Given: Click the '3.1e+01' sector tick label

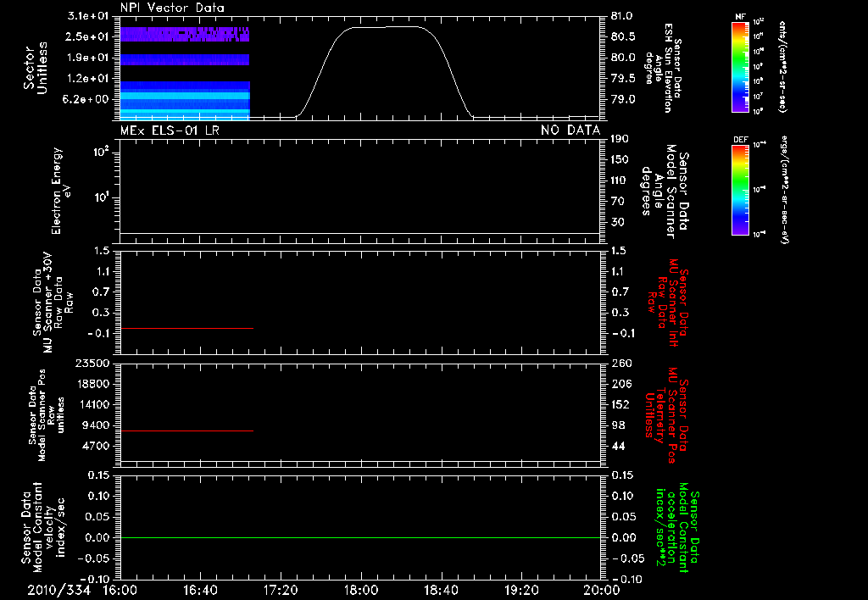Looking at the screenshot, I should click(x=87, y=16).
